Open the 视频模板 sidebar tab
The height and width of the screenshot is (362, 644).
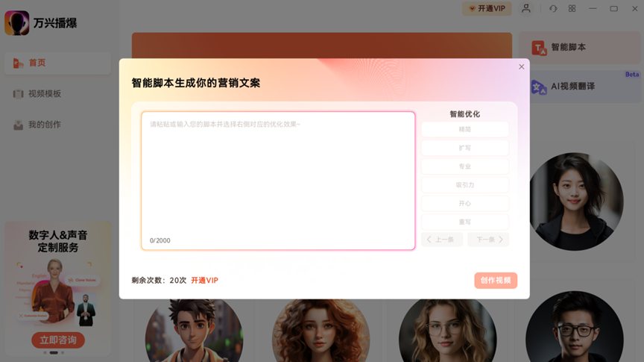[x=57, y=94]
